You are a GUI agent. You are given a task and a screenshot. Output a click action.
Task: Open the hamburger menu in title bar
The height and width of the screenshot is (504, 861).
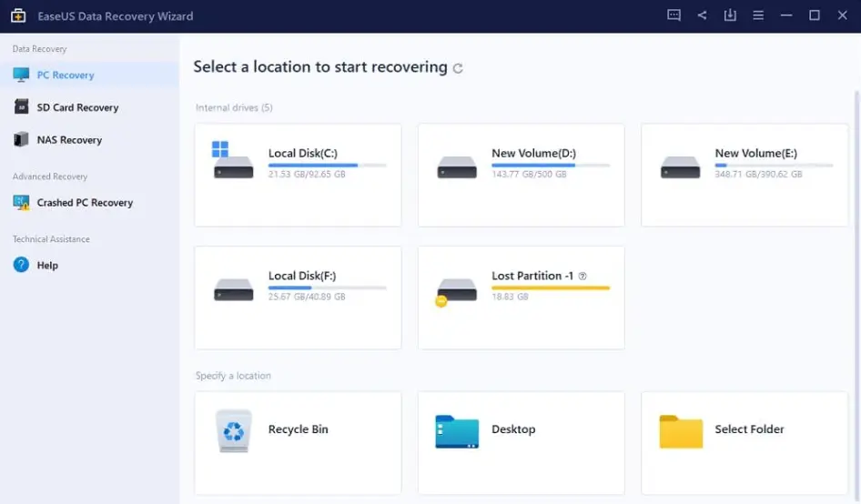coord(758,15)
